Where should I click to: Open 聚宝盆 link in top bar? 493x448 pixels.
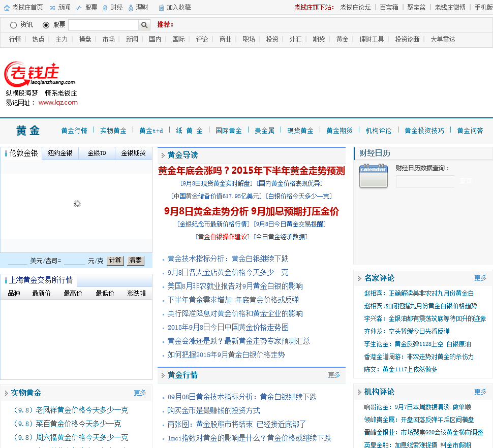pos(416,8)
